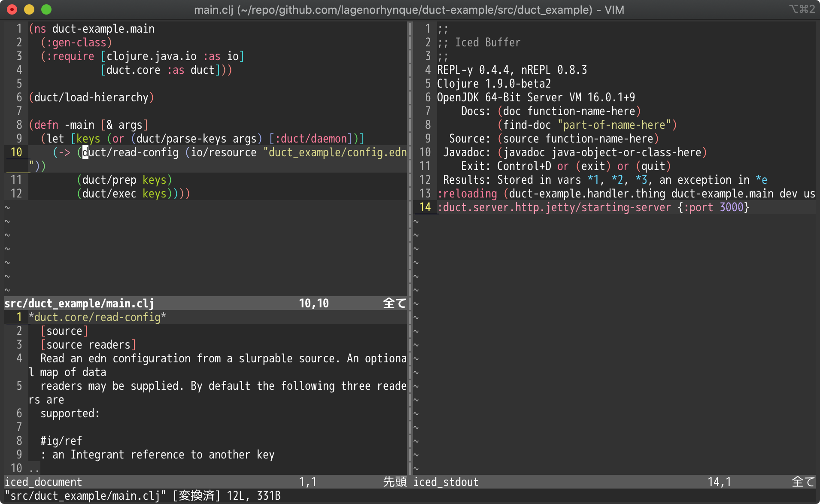Click cursor position '10,10' in main.clj status line
The height and width of the screenshot is (504, 820).
(x=314, y=304)
